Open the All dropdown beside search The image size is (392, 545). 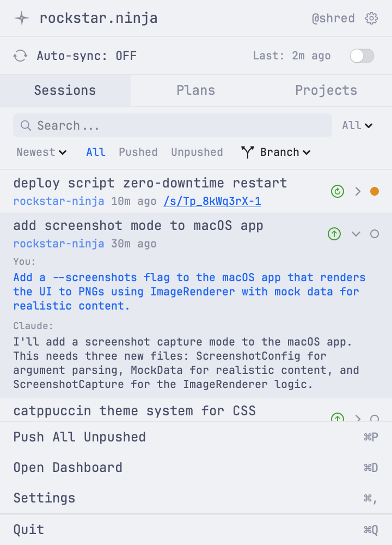point(357,125)
